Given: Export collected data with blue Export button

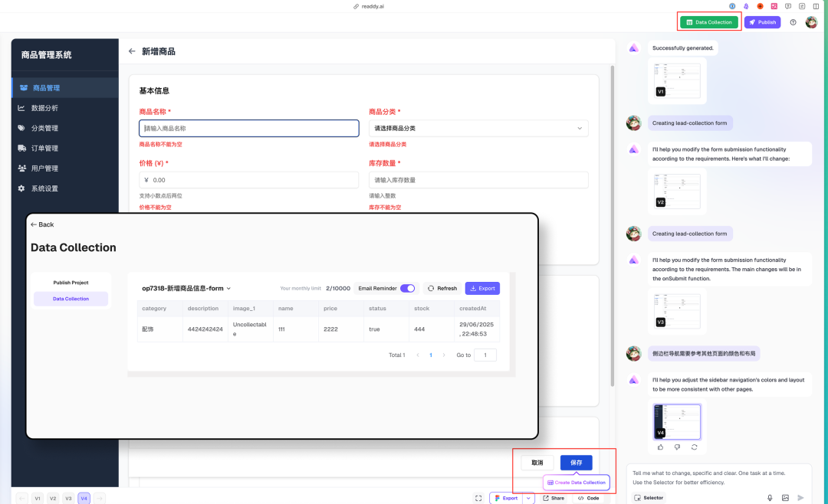Looking at the screenshot, I should click(482, 288).
